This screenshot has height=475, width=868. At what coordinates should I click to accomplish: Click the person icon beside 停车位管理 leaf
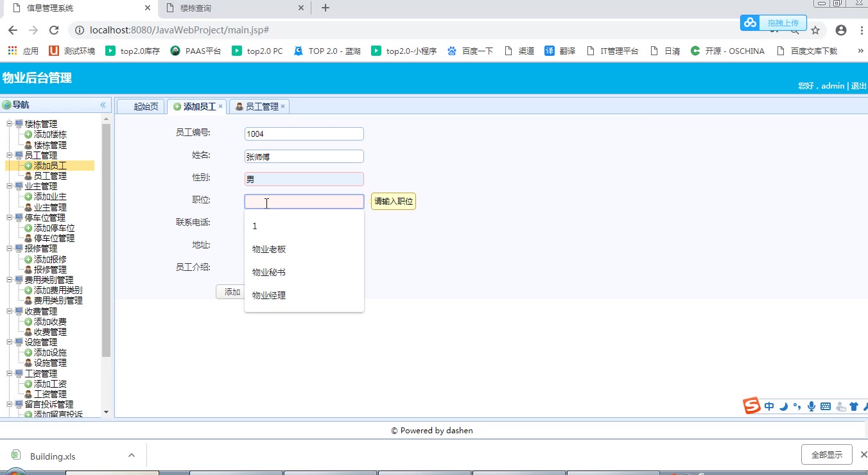point(28,238)
